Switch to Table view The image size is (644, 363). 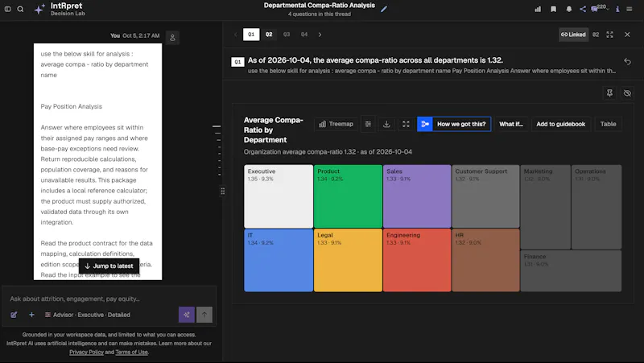[x=608, y=124]
